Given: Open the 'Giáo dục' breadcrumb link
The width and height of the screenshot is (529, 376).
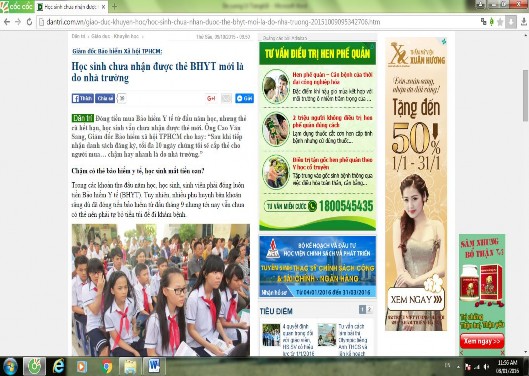Looking at the screenshot, I should pyautogui.click(x=100, y=36).
